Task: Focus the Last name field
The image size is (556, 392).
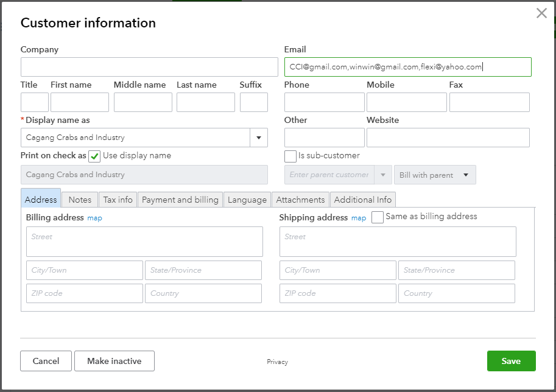Action: (206, 102)
